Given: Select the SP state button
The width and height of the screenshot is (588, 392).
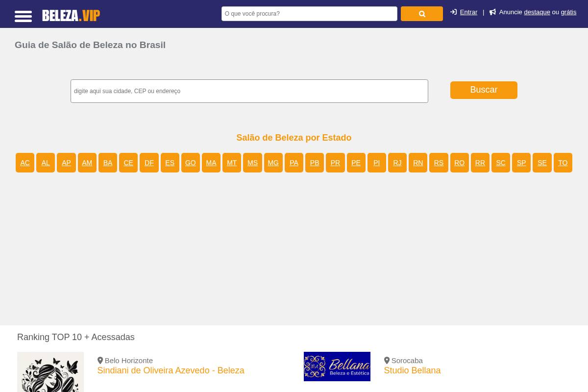Looking at the screenshot, I should [x=521, y=163].
